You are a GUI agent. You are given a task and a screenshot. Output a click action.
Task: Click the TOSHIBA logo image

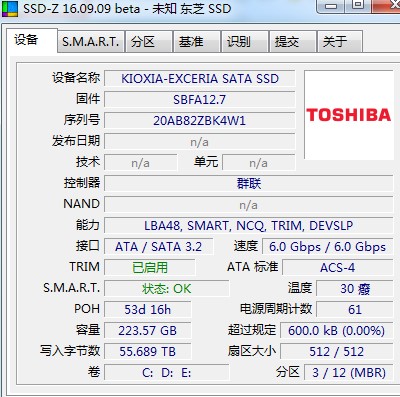click(x=348, y=115)
